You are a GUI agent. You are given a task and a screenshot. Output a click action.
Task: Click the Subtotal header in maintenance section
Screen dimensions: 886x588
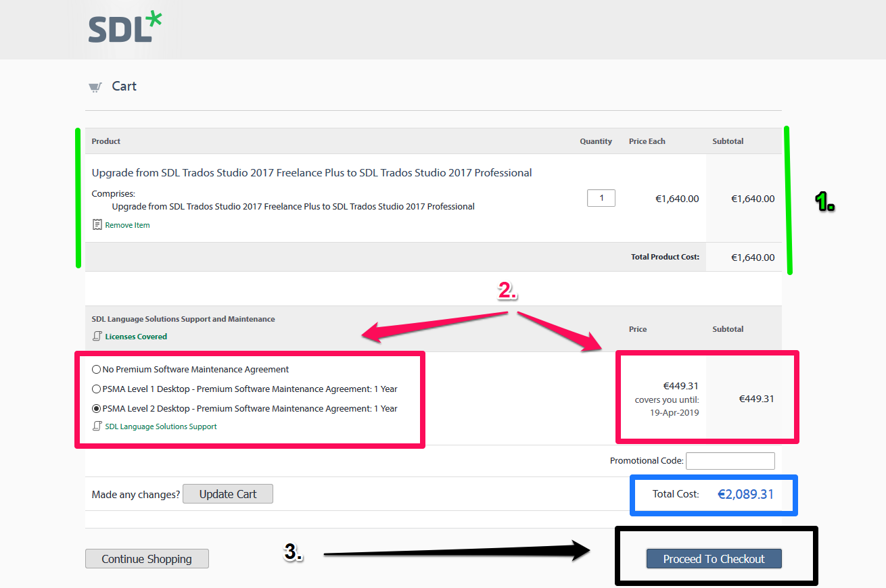728,329
